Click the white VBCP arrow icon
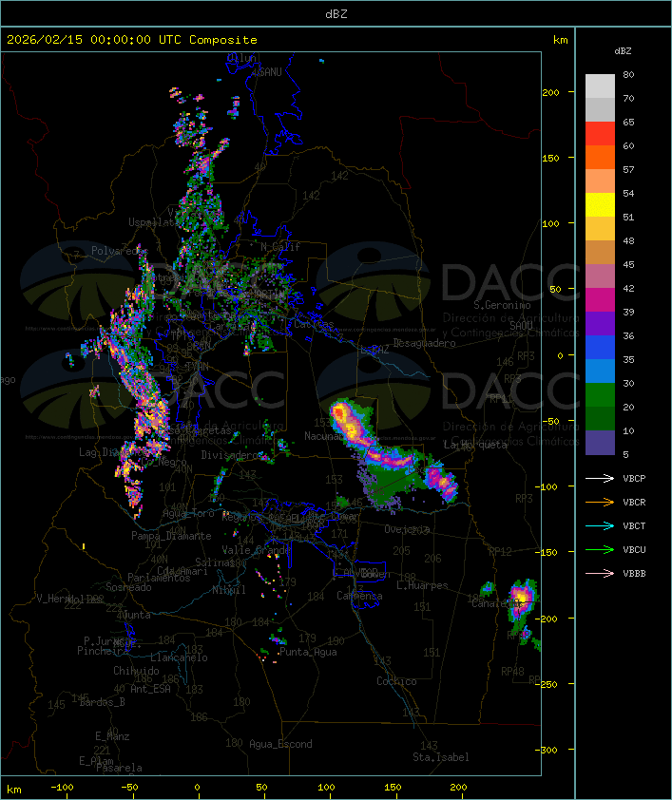Image resolution: width=672 pixels, height=800 pixels. [600, 478]
